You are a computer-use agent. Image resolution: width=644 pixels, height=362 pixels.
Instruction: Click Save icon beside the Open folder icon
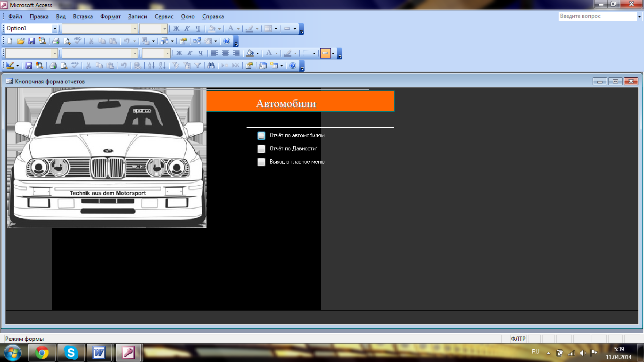pyautogui.click(x=32, y=41)
